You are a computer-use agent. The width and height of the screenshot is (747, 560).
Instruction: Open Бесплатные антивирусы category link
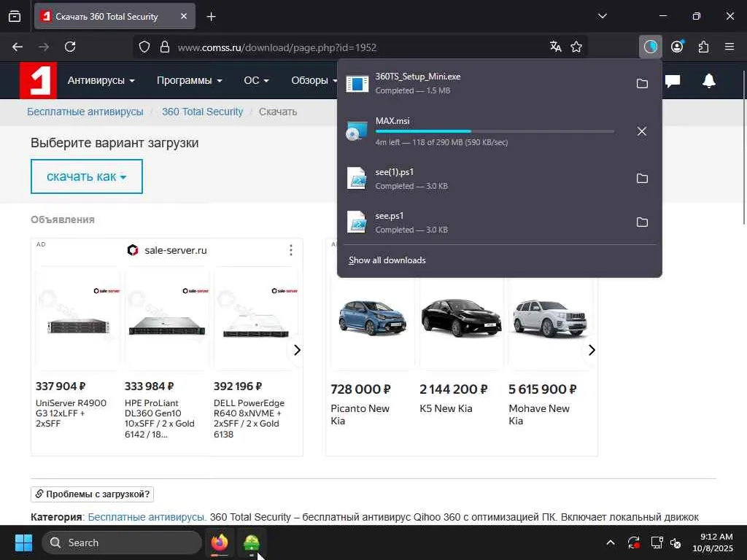coord(147,517)
